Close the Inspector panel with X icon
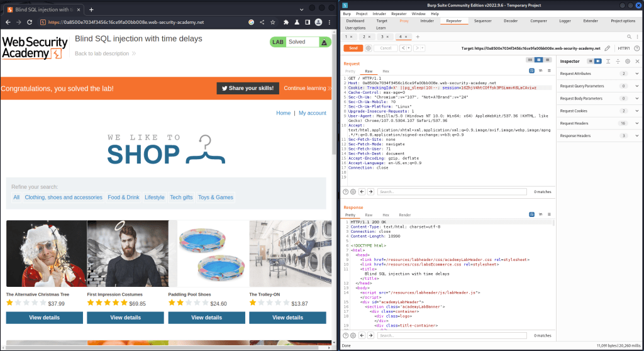The width and height of the screenshot is (644, 351). coord(636,61)
